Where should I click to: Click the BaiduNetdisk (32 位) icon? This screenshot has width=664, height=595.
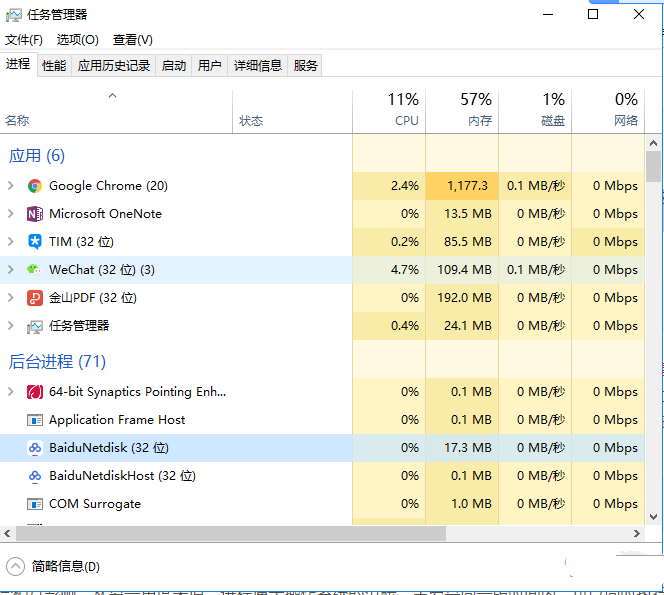click(35, 448)
